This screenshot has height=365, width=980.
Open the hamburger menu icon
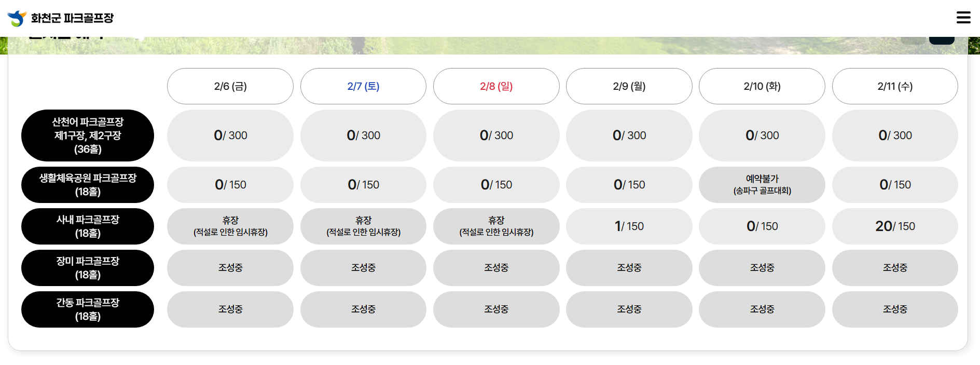coord(963,18)
